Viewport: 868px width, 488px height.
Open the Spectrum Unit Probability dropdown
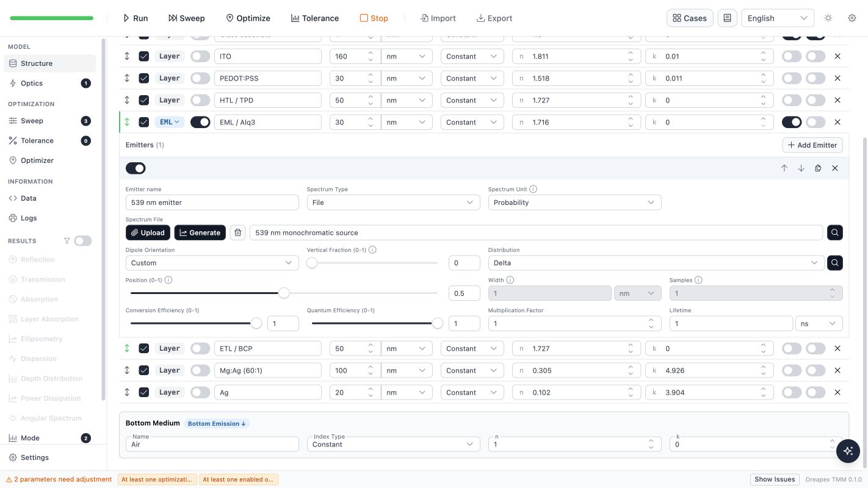574,203
